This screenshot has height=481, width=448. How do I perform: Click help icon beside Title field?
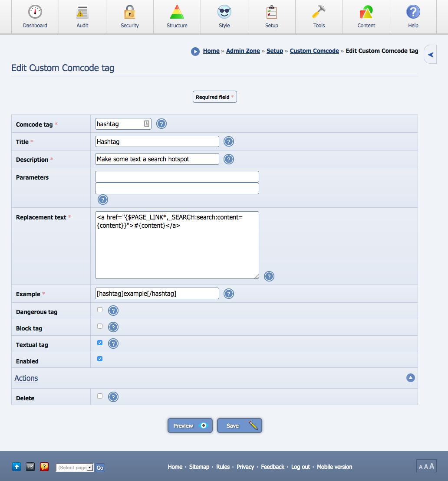(229, 141)
